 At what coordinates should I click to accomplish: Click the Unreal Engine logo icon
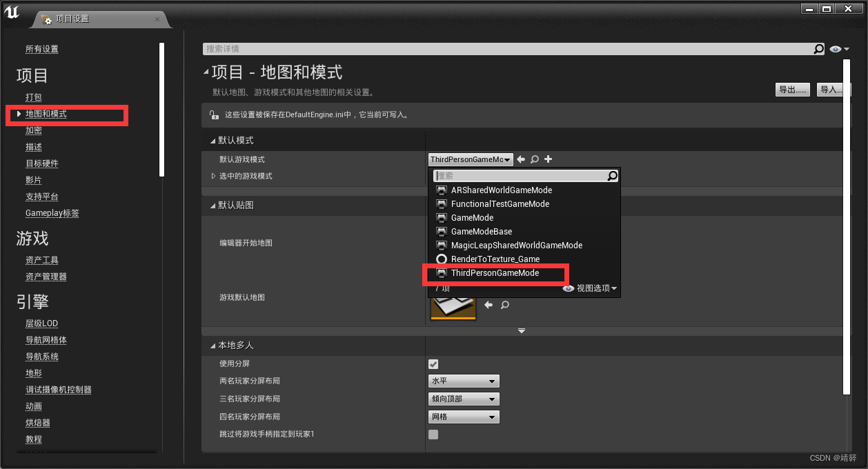click(12, 14)
